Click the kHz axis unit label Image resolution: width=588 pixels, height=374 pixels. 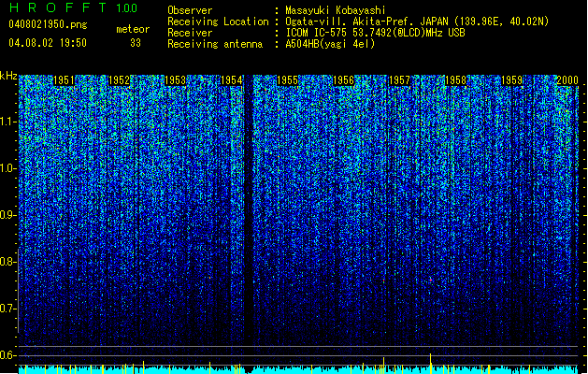8,76
